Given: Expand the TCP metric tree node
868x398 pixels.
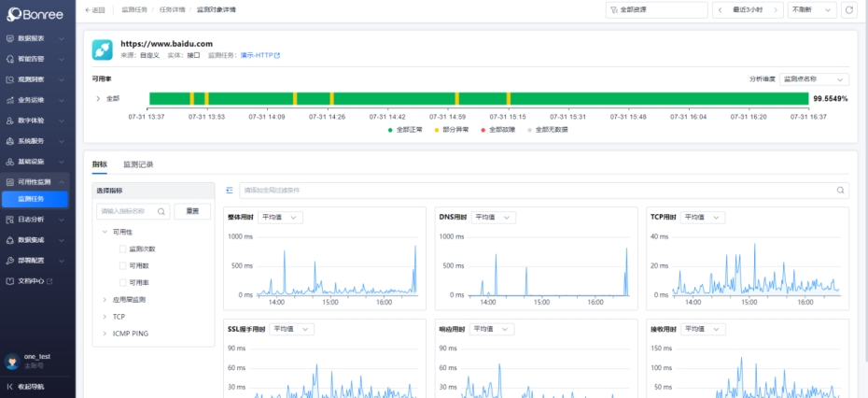Looking at the screenshot, I should (105, 317).
